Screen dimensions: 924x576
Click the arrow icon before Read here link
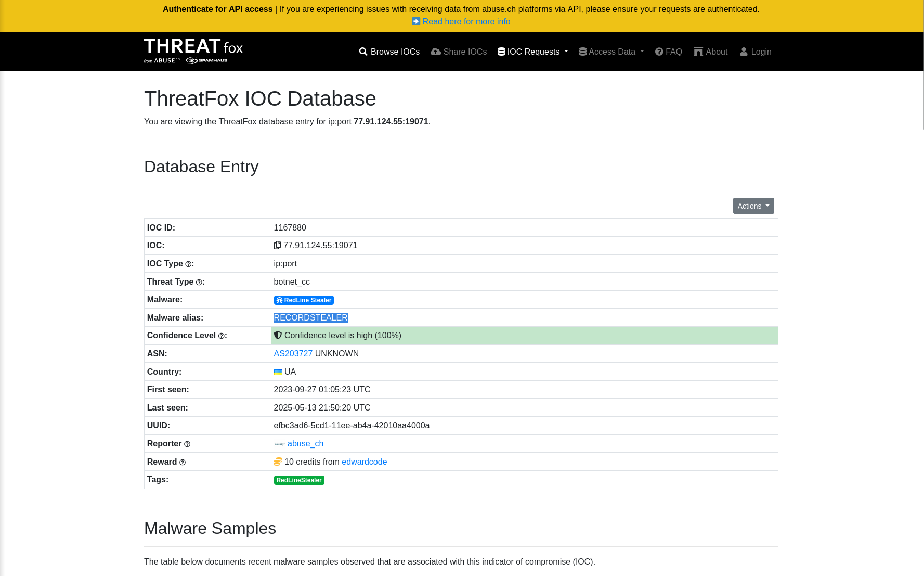click(416, 21)
